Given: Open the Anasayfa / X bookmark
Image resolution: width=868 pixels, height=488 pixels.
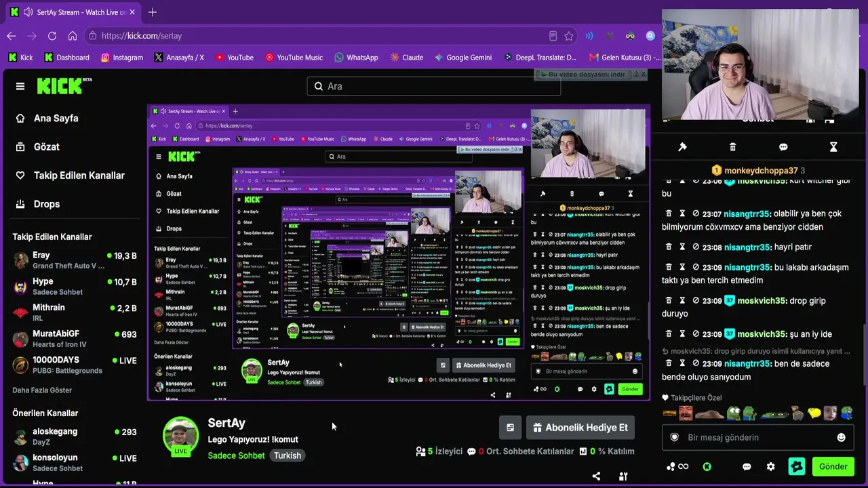Looking at the screenshot, I should point(179,58).
